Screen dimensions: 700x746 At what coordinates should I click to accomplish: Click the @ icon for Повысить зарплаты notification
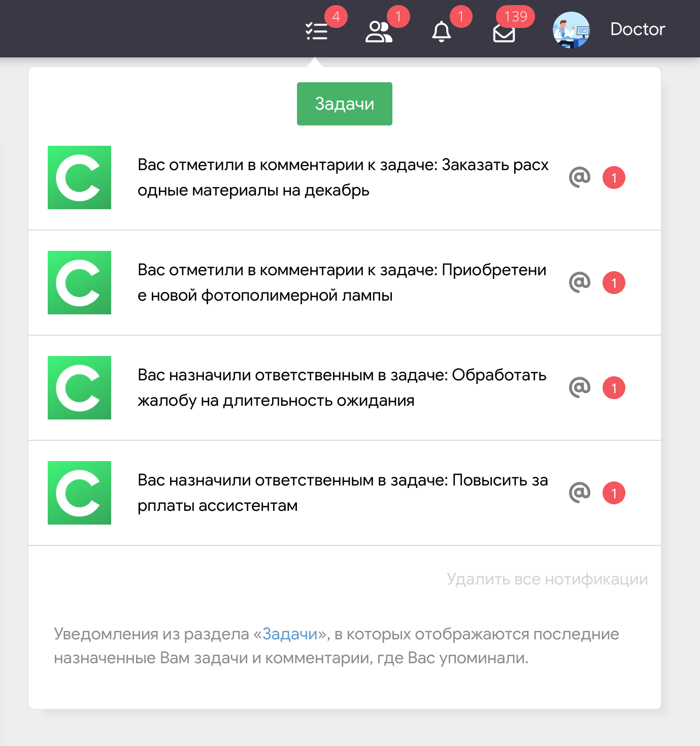click(x=580, y=493)
